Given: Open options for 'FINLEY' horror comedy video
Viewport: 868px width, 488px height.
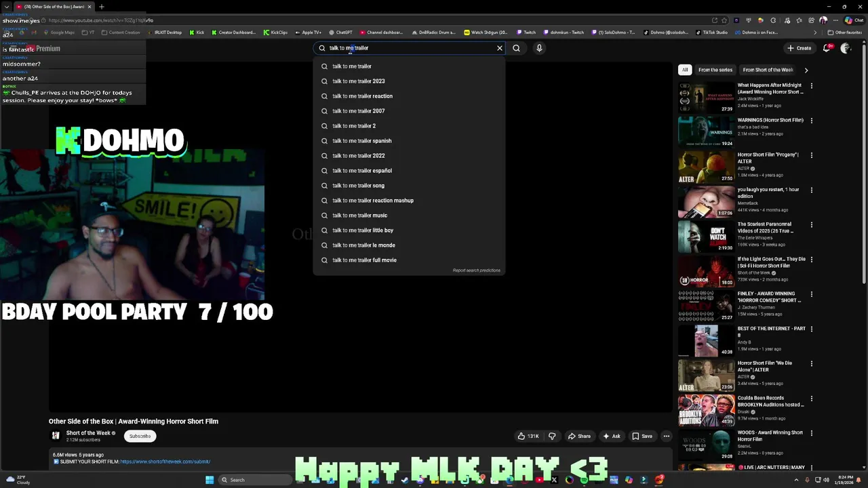Looking at the screenshot, I should 811,294.
